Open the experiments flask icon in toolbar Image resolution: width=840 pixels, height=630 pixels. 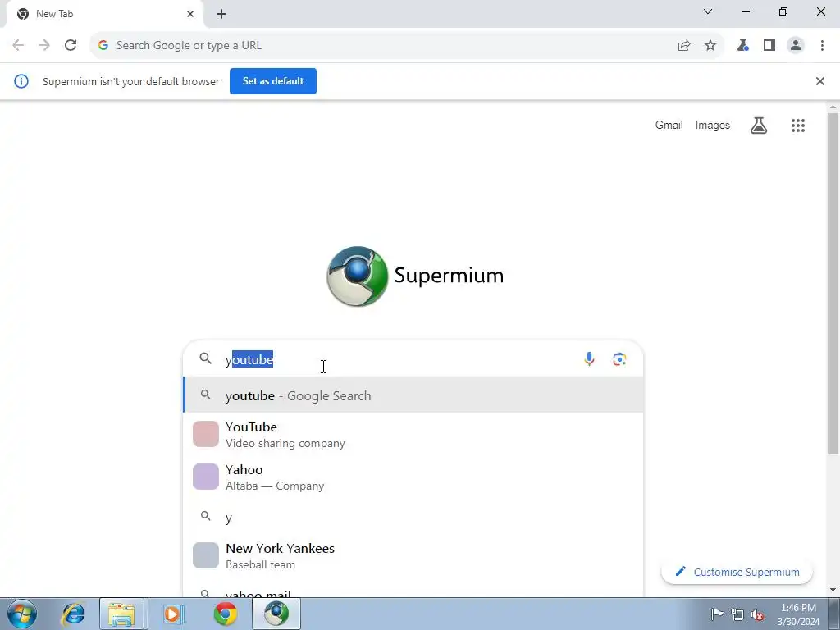743,46
